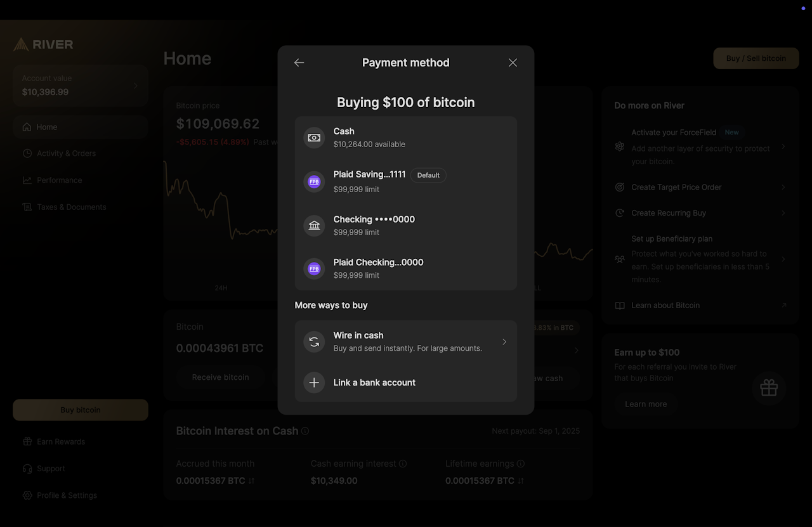Select the Cash payment method icon
The width and height of the screenshot is (812, 527).
(314, 138)
